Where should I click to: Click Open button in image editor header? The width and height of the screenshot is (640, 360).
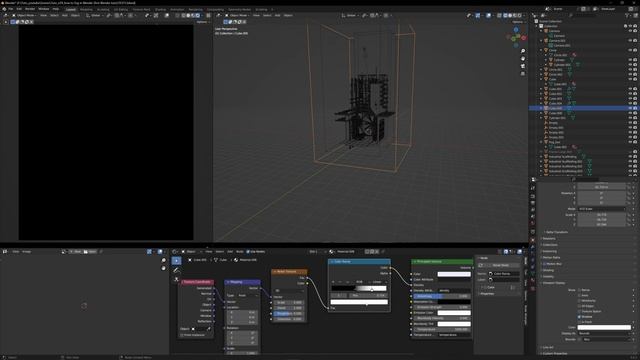coord(91,252)
